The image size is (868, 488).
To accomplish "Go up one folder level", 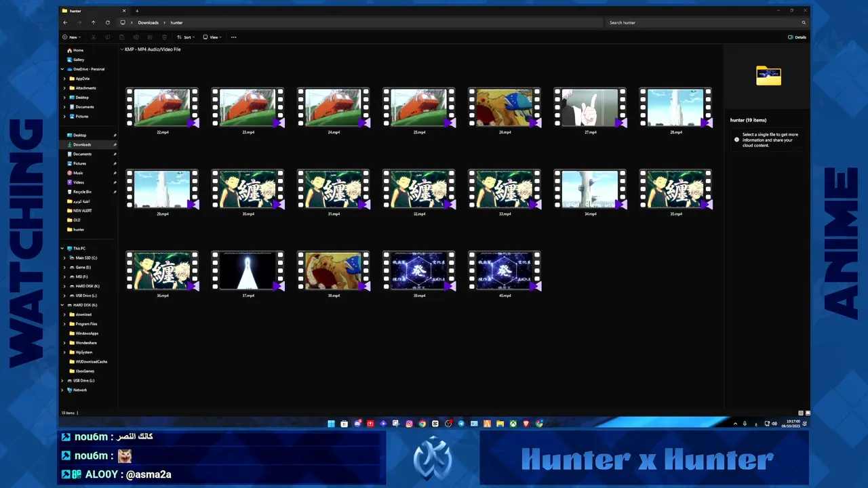I will coord(93,22).
